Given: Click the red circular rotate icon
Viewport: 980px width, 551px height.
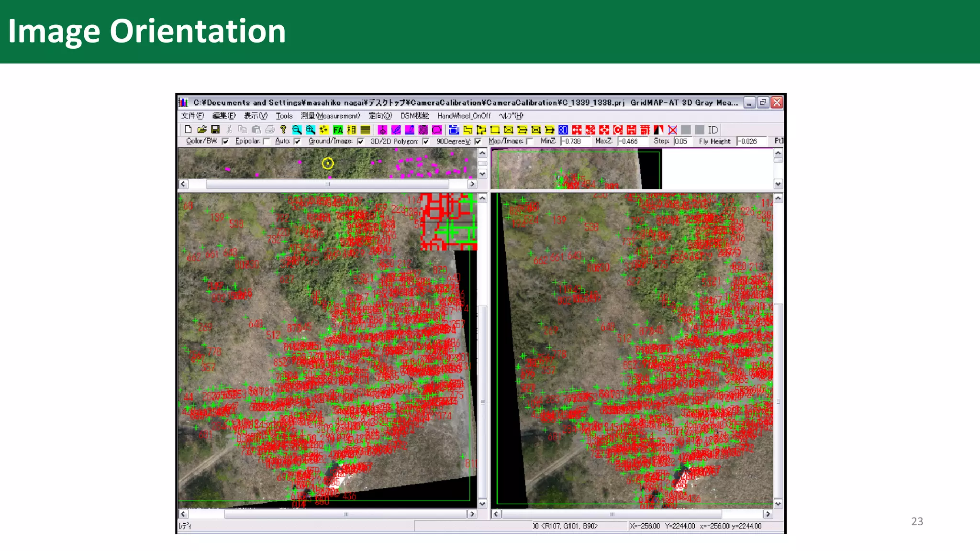Looking at the screenshot, I should [x=618, y=130].
